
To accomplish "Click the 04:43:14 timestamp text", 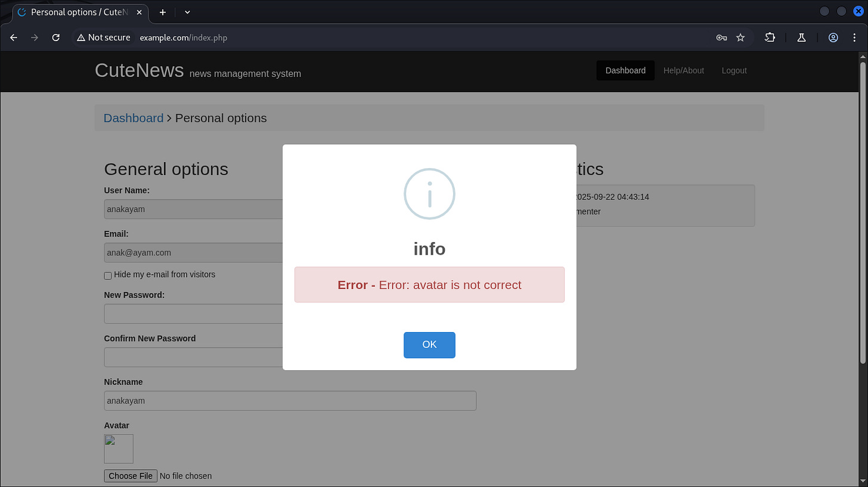I will (633, 197).
